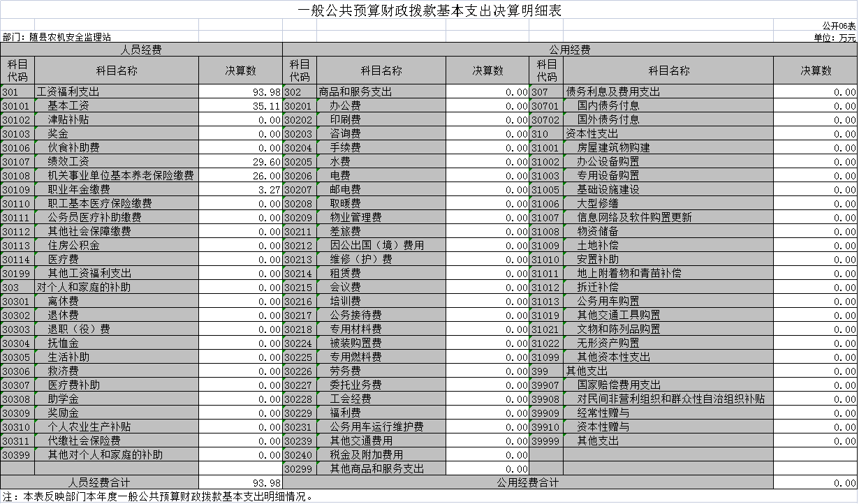Click the 绩效工资 value 29.60
This screenshot has width=859, height=504.
click(240, 161)
